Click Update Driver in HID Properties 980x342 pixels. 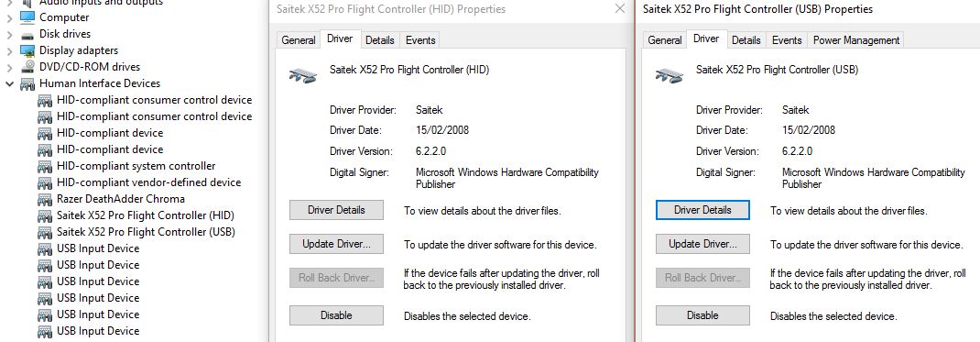(336, 244)
